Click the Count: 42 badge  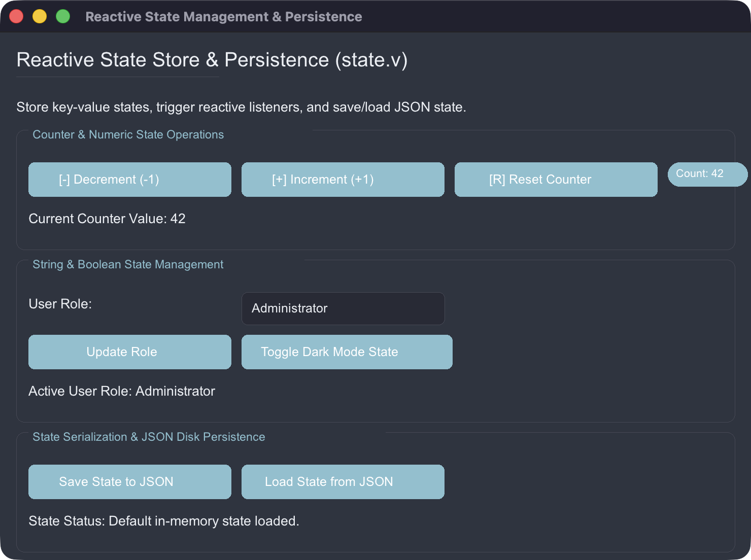click(x=707, y=174)
